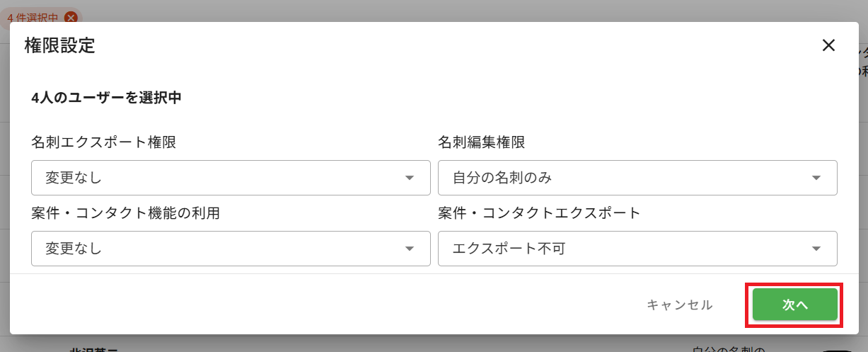Expand the 案件・コンタクト機能の利用 dropdown
Viewport: 868px width, 352px height.
click(x=231, y=249)
